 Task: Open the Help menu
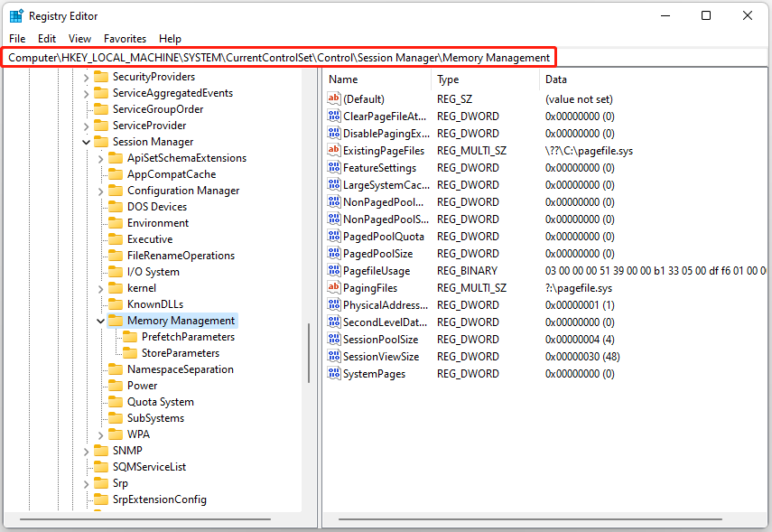coord(170,39)
